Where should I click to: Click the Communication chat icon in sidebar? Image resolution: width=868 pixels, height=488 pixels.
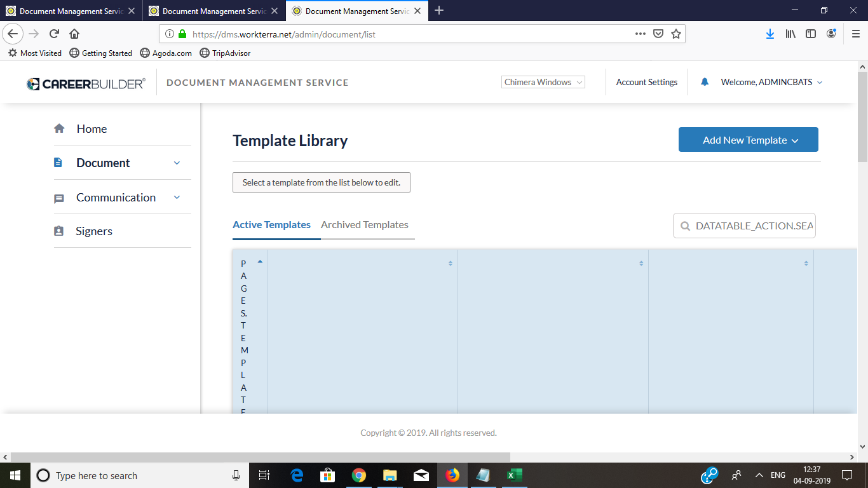point(59,198)
